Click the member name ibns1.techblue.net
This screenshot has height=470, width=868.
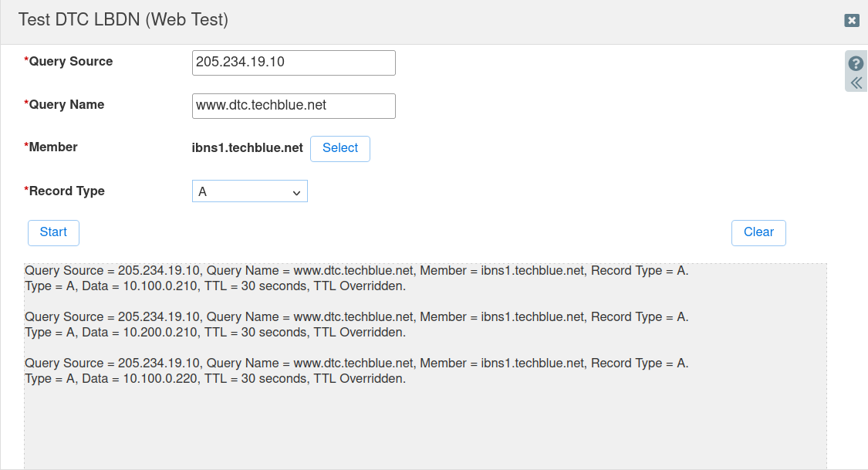[x=248, y=147]
